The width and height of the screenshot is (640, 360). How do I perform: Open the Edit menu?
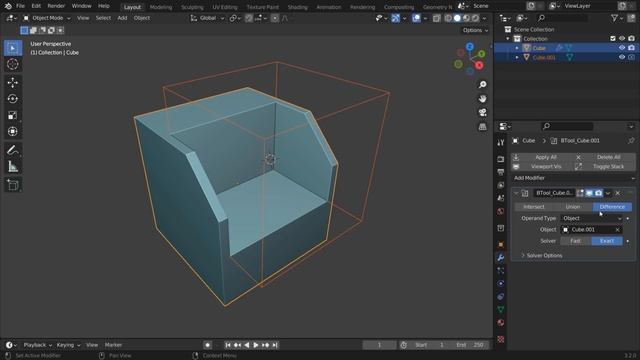point(36,6)
